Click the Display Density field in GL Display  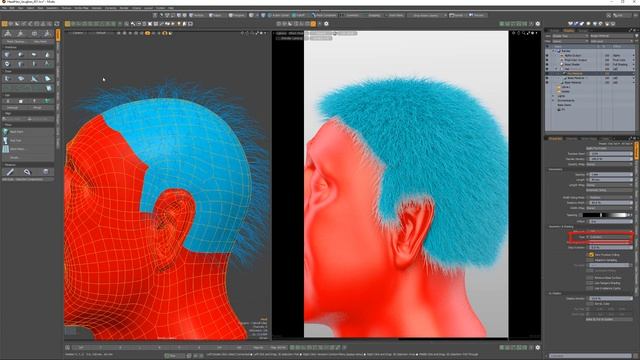tap(611, 298)
